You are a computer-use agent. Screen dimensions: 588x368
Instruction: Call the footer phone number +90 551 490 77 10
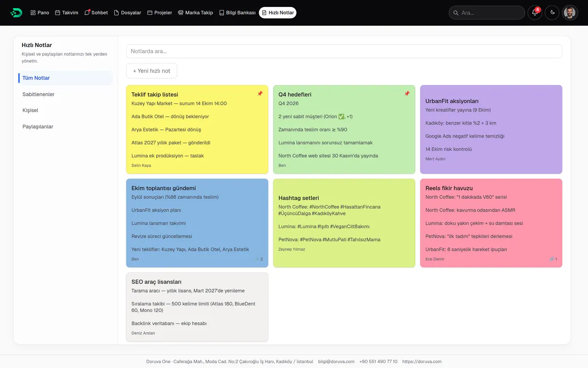(x=379, y=362)
